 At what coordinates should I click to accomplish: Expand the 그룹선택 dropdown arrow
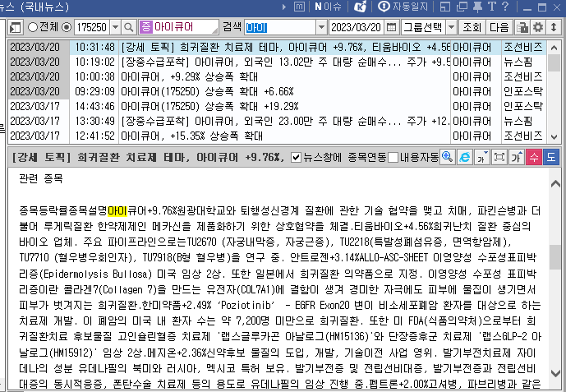point(451,27)
